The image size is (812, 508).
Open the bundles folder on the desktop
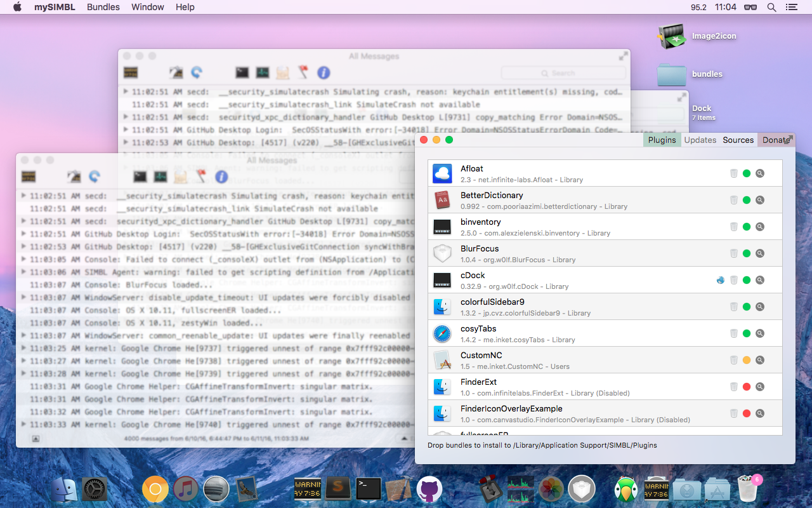(672, 74)
